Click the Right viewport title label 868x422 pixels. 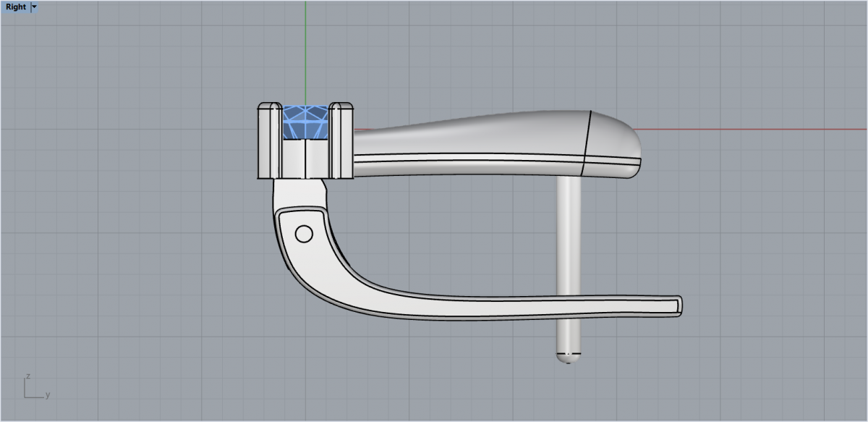(15, 7)
